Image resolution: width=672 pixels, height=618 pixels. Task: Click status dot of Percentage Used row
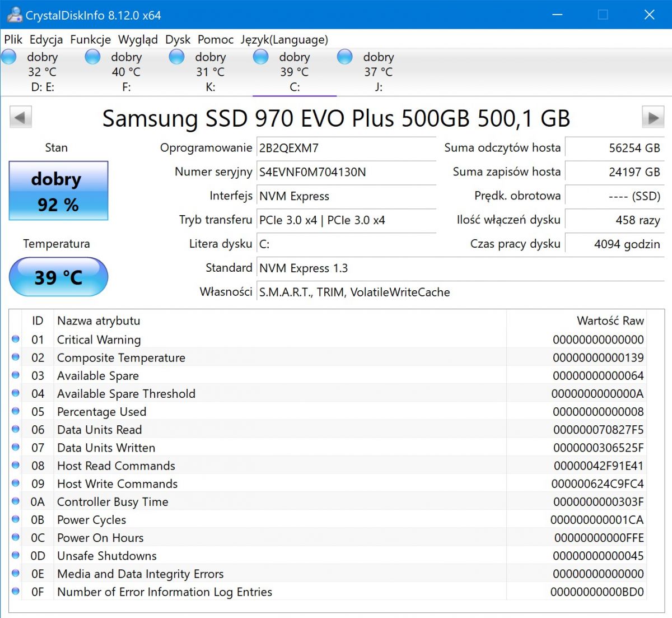point(16,411)
